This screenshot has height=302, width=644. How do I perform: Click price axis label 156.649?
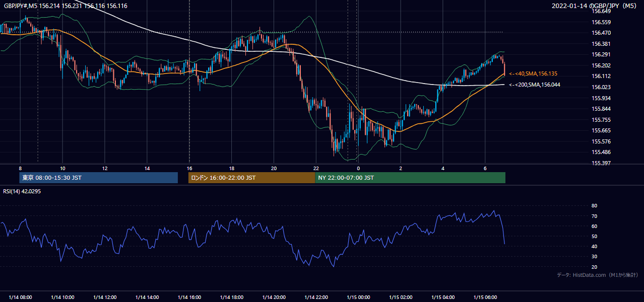[x=601, y=11]
